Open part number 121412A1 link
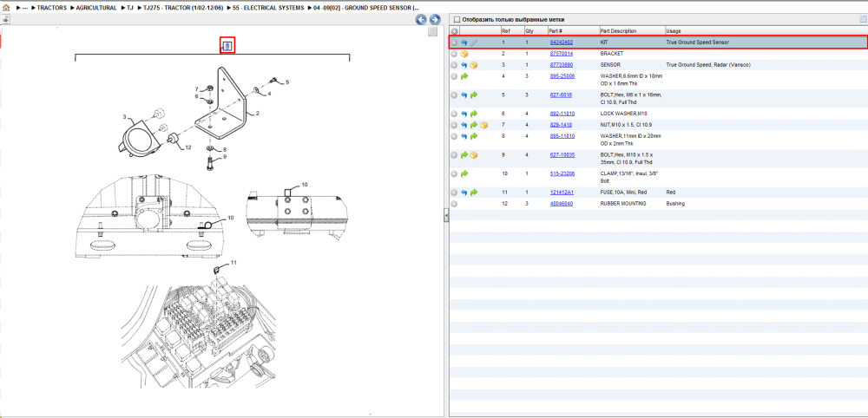Image resolution: width=868 pixels, height=418 pixels. point(562,193)
